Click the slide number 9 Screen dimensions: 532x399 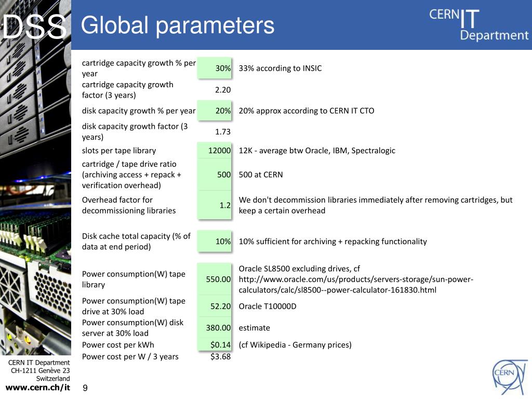[x=85, y=388]
